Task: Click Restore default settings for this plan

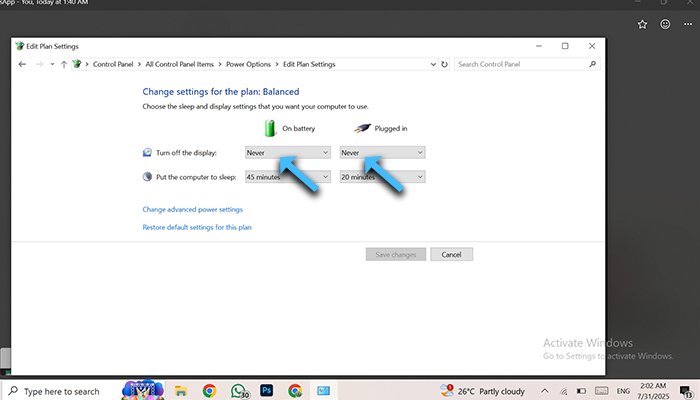Action: coord(197,227)
